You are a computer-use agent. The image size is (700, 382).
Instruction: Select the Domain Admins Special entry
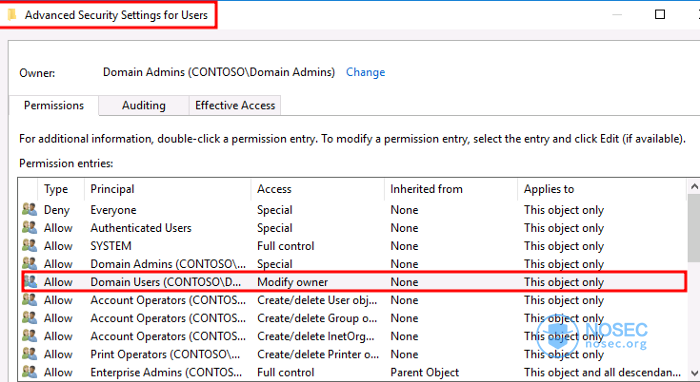pos(353,264)
